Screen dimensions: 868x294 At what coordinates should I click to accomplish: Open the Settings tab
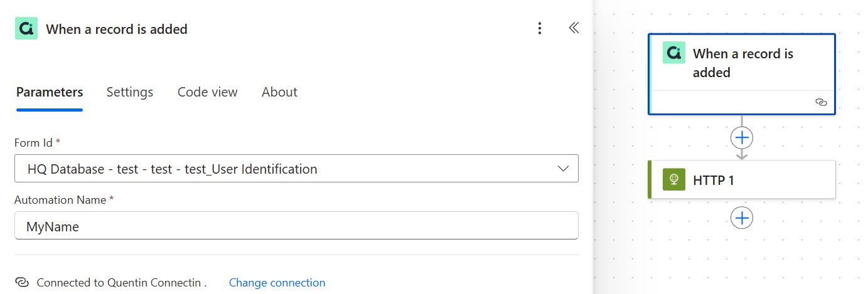[130, 92]
